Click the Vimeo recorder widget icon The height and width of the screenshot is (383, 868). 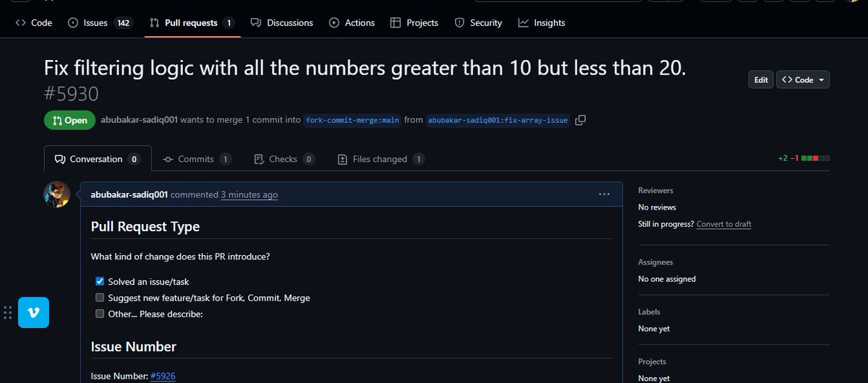click(x=33, y=312)
